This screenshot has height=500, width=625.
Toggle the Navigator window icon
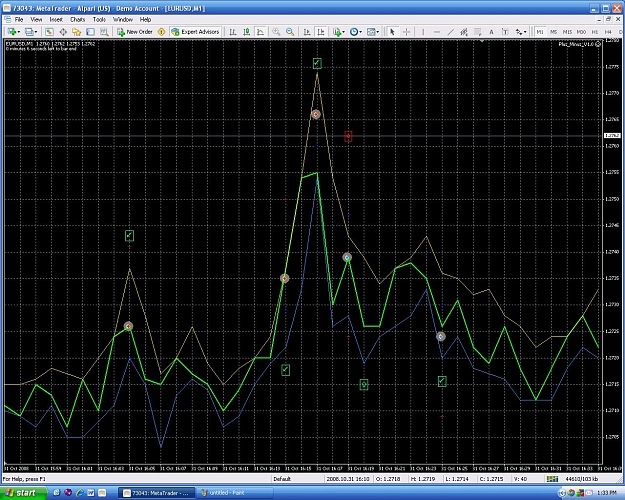coord(77,32)
